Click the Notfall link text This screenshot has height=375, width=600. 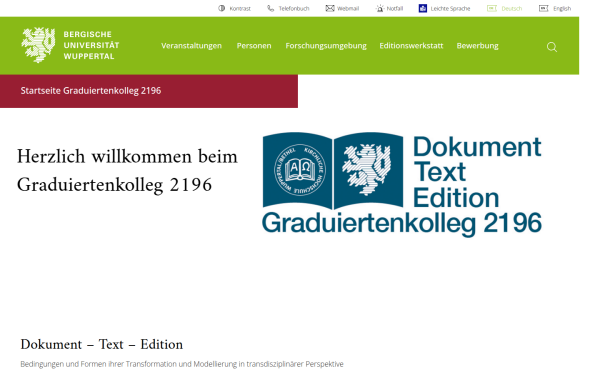pyautogui.click(x=395, y=8)
